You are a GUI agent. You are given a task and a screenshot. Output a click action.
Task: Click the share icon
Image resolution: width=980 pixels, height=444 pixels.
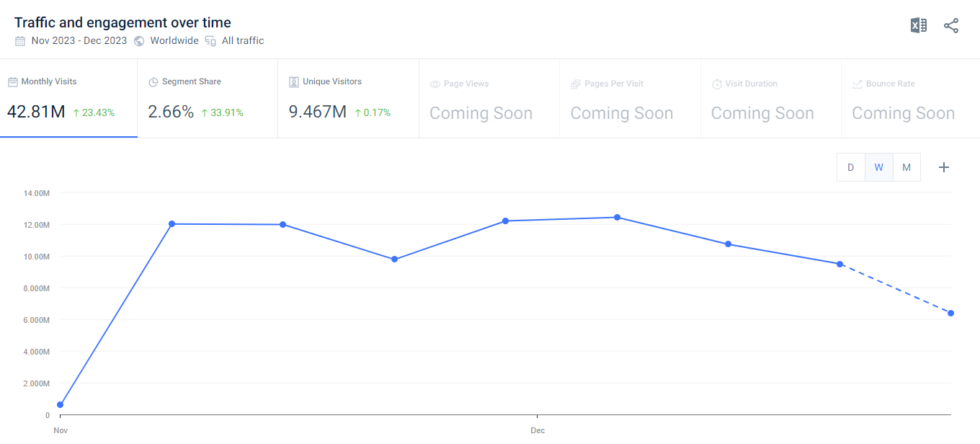click(x=951, y=26)
